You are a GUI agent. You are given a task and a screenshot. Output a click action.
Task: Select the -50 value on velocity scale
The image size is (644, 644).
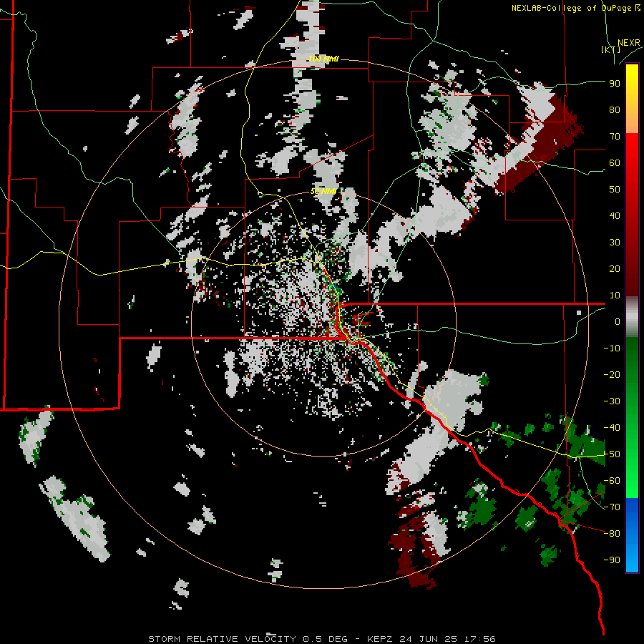(612, 454)
